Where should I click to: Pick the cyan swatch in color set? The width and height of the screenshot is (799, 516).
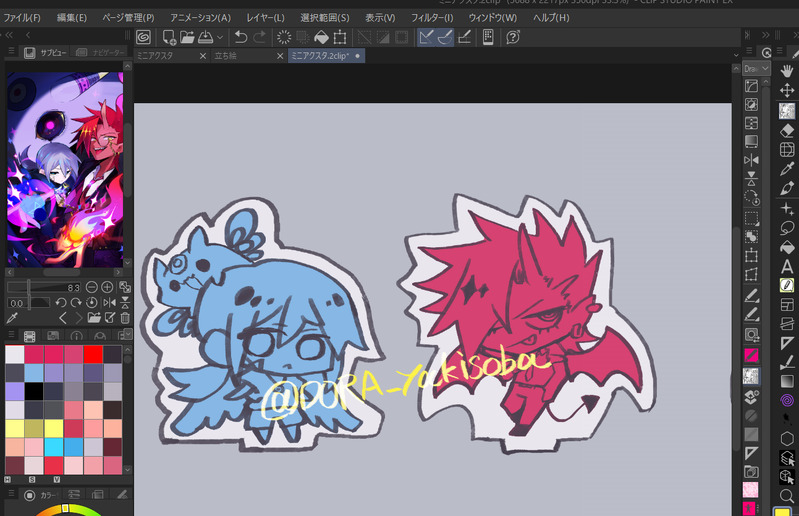tap(54, 447)
